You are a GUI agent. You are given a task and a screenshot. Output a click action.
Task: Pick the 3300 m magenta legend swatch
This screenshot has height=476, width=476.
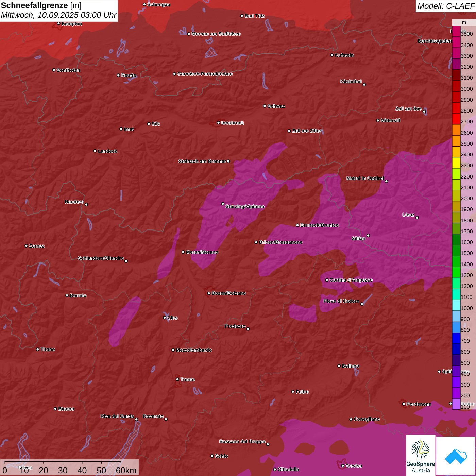pyautogui.click(x=456, y=53)
